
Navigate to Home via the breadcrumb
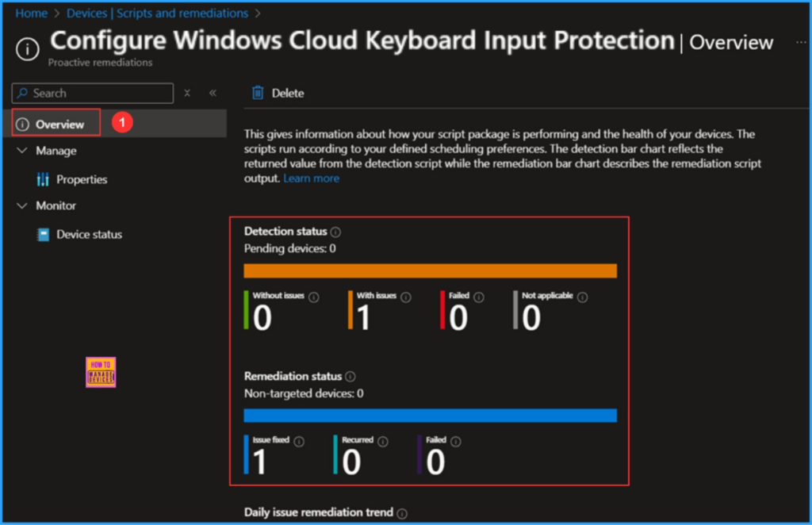30,13
